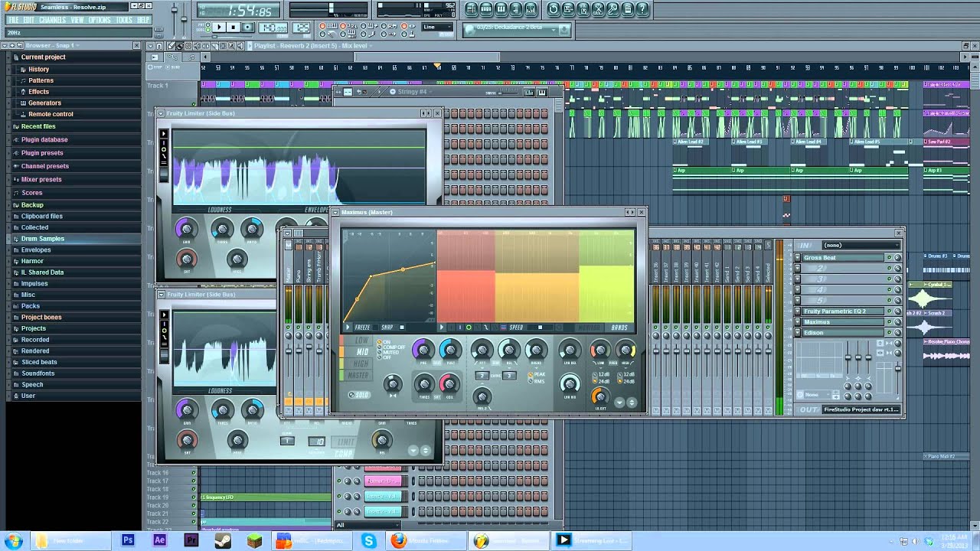The height and width of the screenshot is (551, 980).
Task: Click the Maximus HIGH frequency knob
Action: click(x=626, y=350)
